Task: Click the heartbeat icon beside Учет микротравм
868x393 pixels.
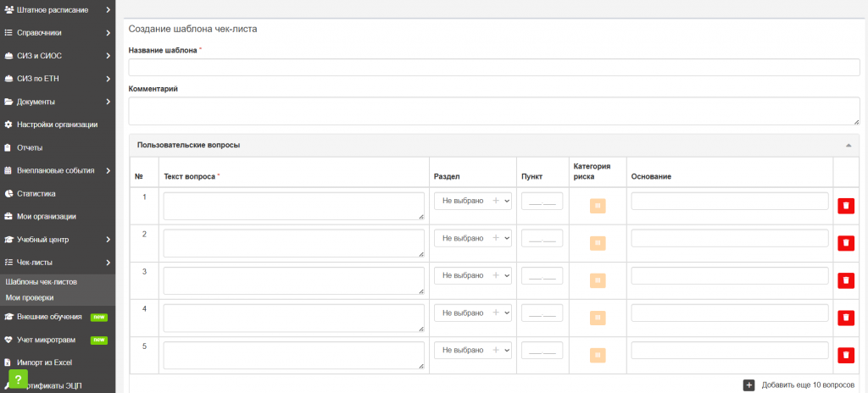Action: pos(8,340)
